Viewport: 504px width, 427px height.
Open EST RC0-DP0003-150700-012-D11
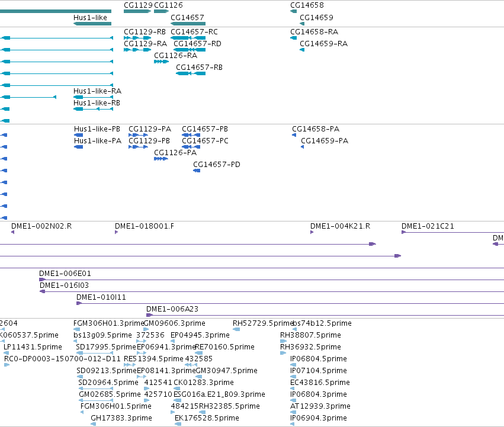click(7, 365)
